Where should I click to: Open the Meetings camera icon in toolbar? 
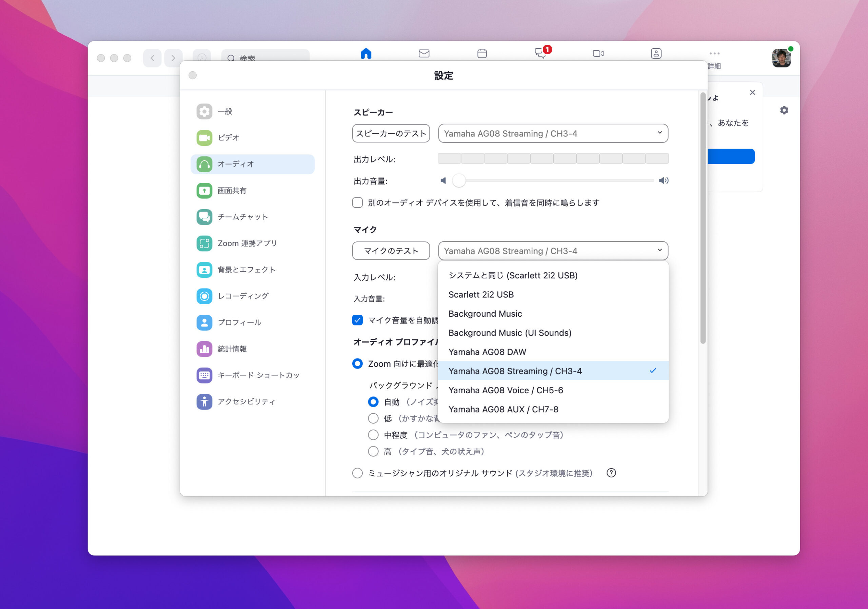pyautogui.click(x=598, y=53)
